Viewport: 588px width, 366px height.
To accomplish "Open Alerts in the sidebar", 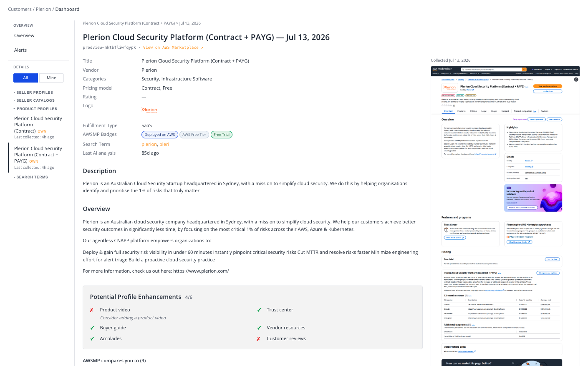I will click(x=20, y=50).
